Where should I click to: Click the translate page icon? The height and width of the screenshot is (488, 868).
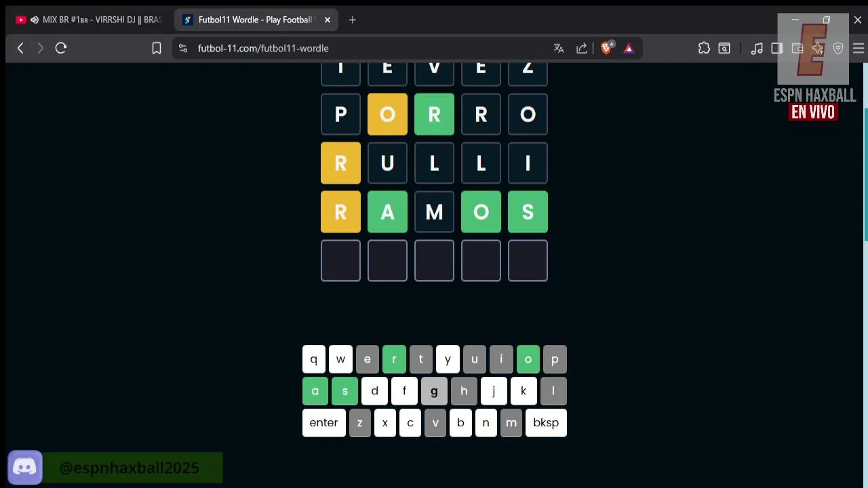coord(559,48)
